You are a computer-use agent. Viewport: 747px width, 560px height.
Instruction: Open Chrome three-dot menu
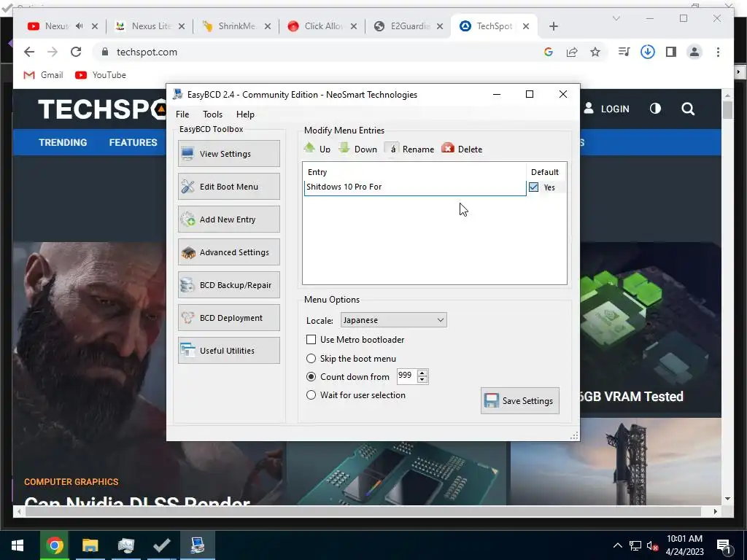pos(718,52)
